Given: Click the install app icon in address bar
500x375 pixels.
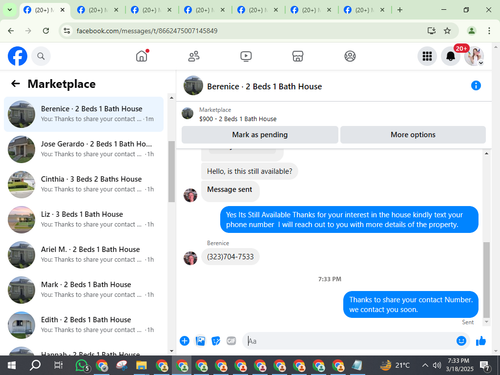Looking at the screenshot, I should (x=431, y=31).
